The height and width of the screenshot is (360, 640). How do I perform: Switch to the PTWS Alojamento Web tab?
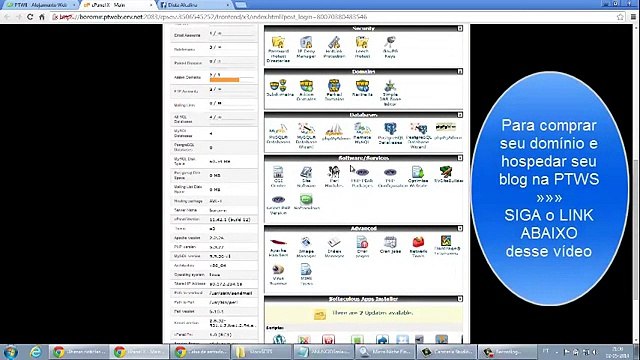pos(40,5)
